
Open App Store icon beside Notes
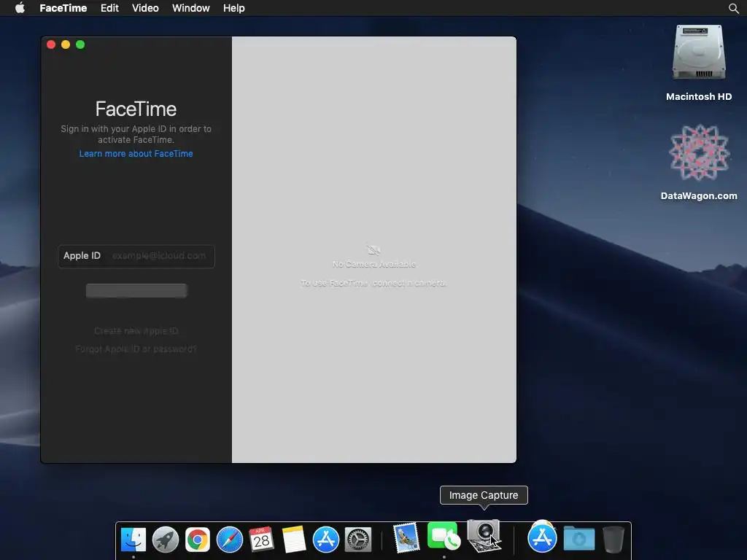click(326, 540)
